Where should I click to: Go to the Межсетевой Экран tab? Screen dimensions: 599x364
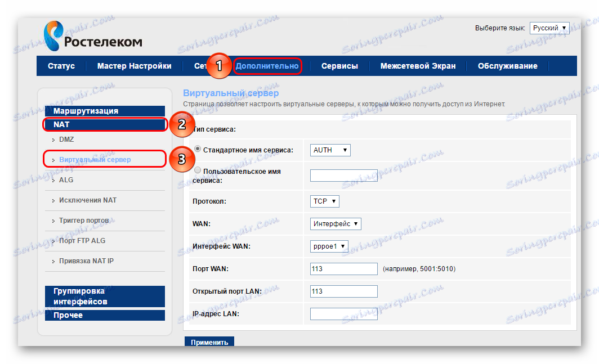point(418,66)
